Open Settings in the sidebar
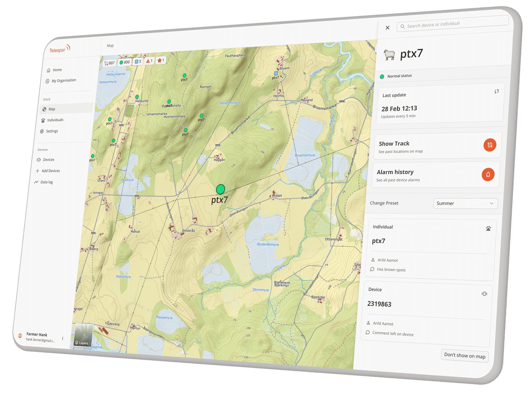The height and width of the screenshot is (393, 532). [49, 131]
